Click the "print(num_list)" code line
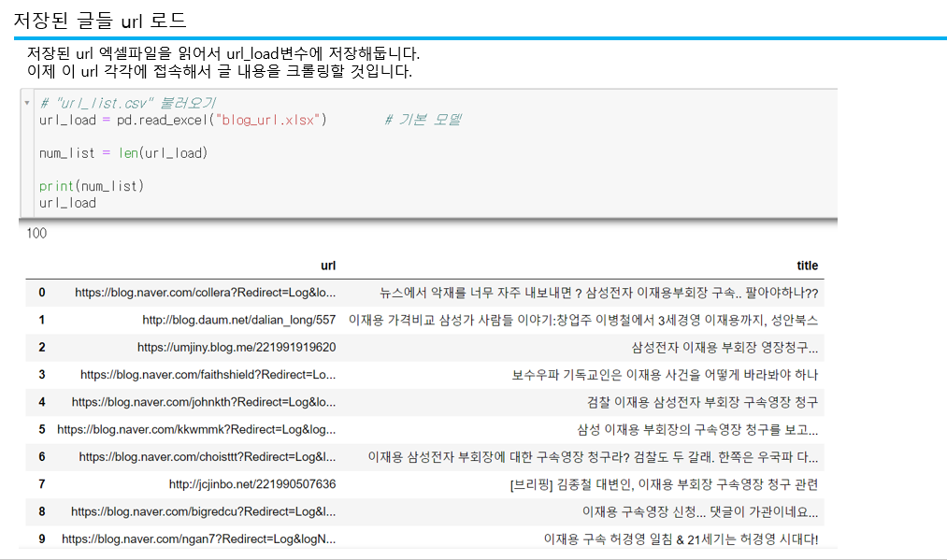Viewport: 947px width, 560px height. click(x=92, y=186)
